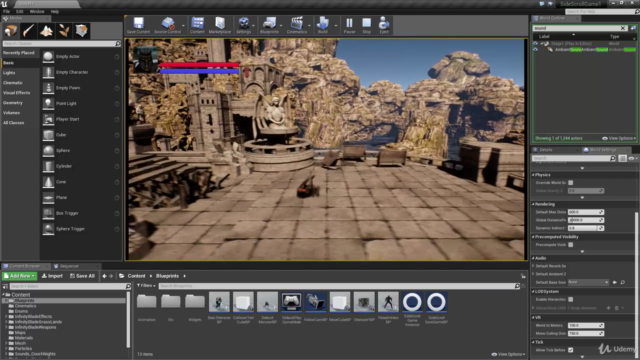Enable Override World Gravity checkbox

(x=571, y=182)
